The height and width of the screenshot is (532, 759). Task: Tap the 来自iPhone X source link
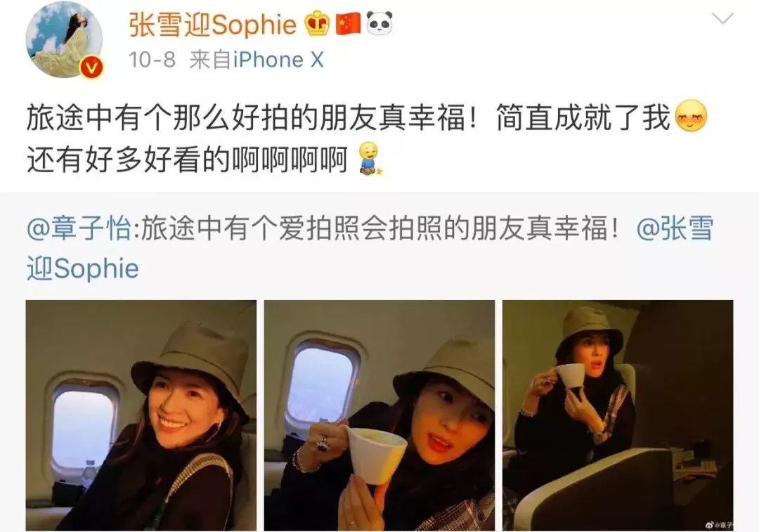(256, 60)
